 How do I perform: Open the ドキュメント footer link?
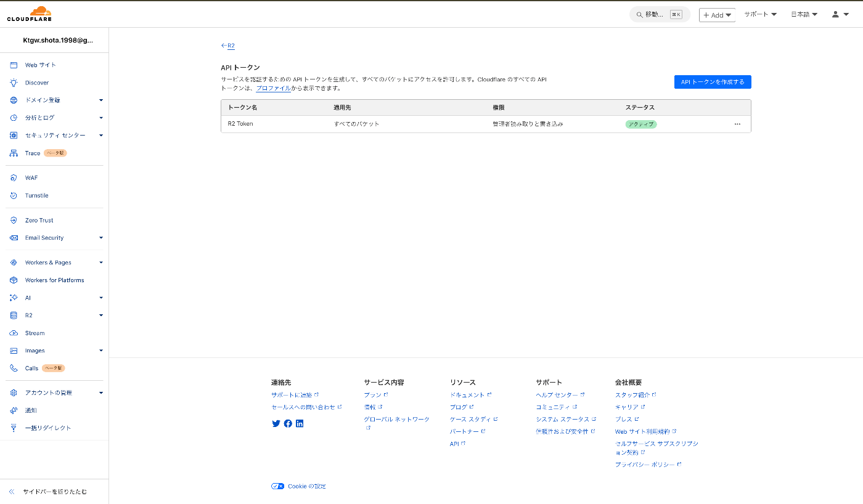coord(471,395)
